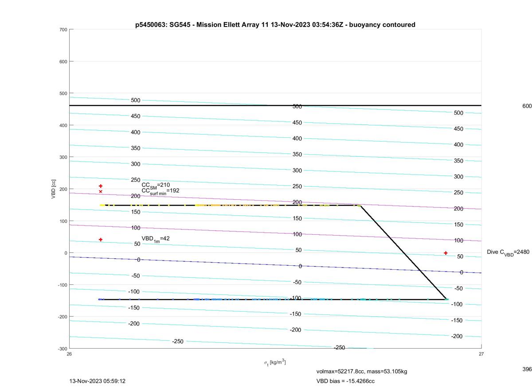Click the red plus marker beside CC SM=210
The height and width of the screenshot is (392, 532).
pyautogui.click(x=101, y=186)
